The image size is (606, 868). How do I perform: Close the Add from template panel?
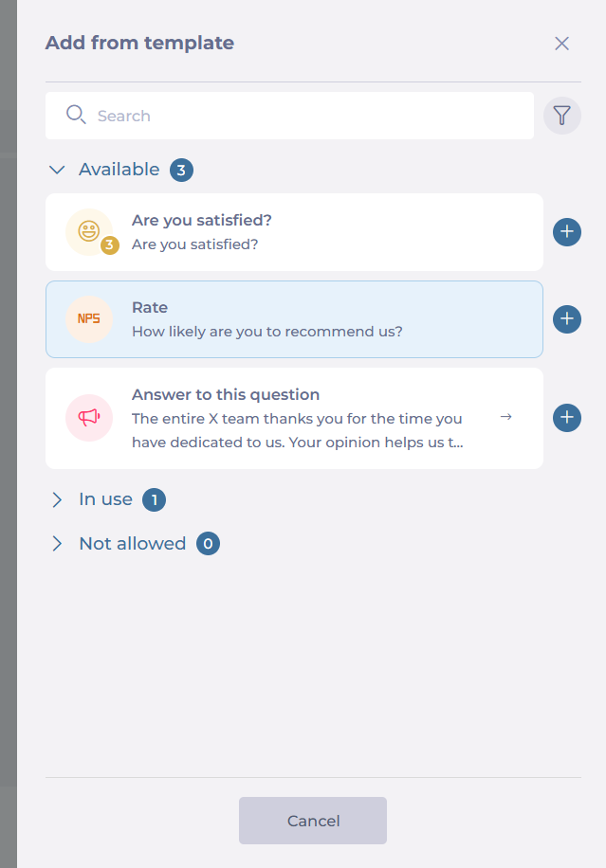coord(561,44)
